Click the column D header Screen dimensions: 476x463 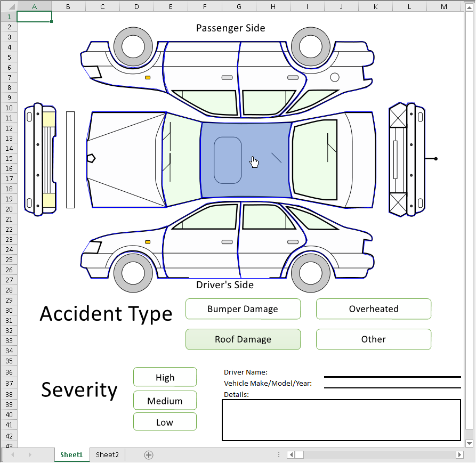pos(136,6)
